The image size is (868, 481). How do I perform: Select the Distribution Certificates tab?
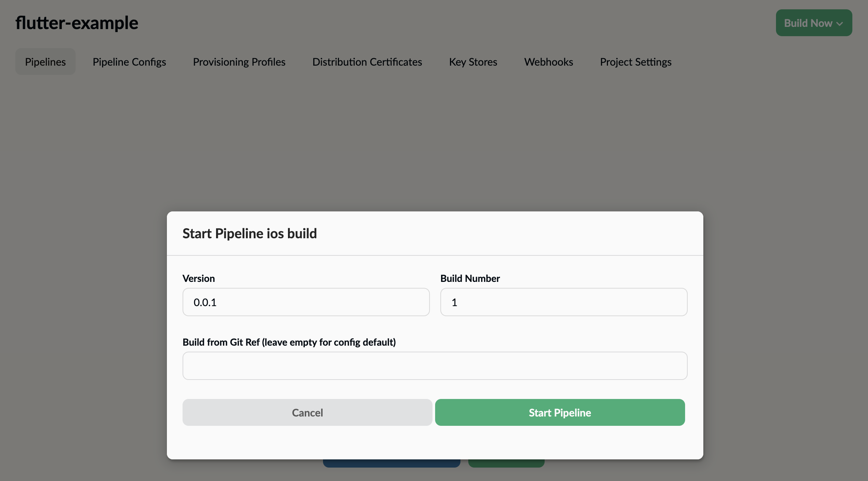[x=367, y=62]
